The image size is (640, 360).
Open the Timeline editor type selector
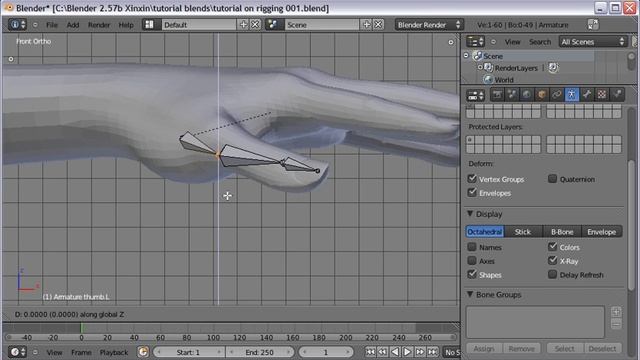coord(18,352)
